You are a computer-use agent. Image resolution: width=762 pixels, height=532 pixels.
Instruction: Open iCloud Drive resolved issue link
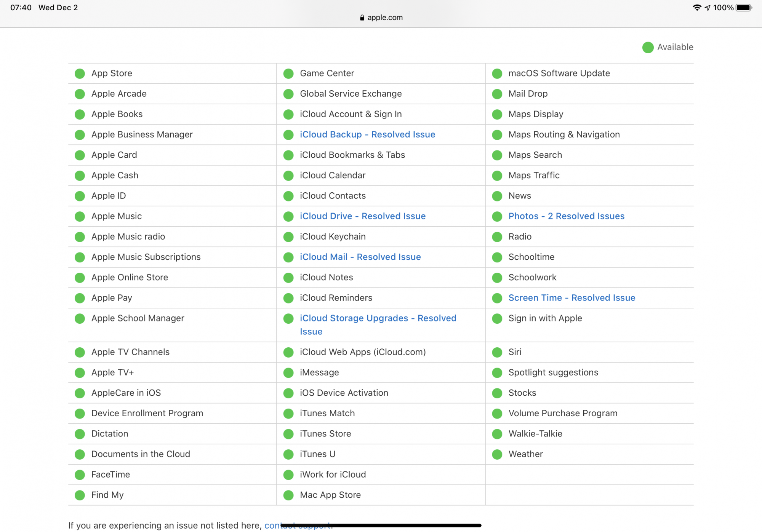[x=362, y=216]
